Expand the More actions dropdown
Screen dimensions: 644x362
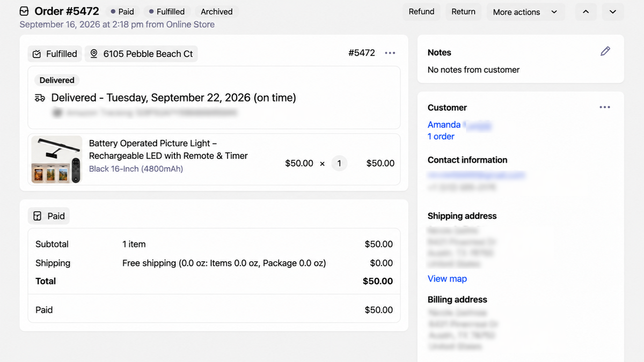coord(525,12)
